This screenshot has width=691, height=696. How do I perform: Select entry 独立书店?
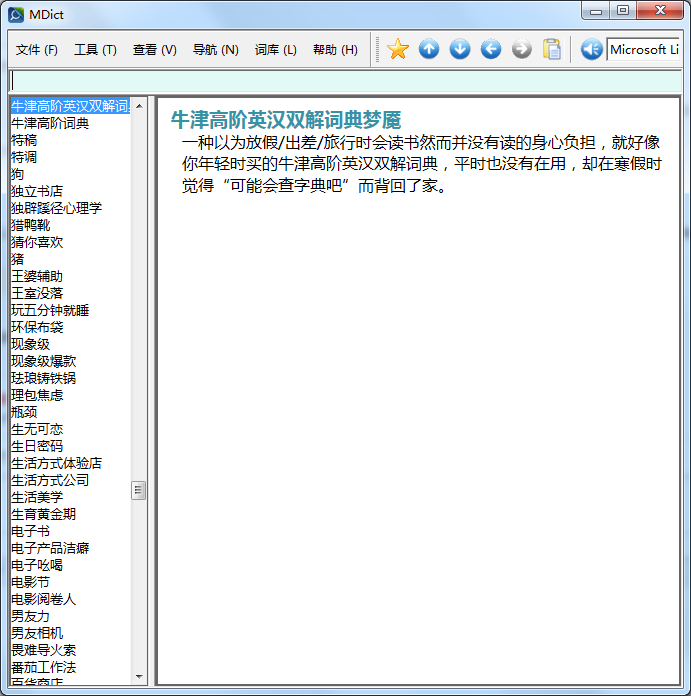(37, 191)
